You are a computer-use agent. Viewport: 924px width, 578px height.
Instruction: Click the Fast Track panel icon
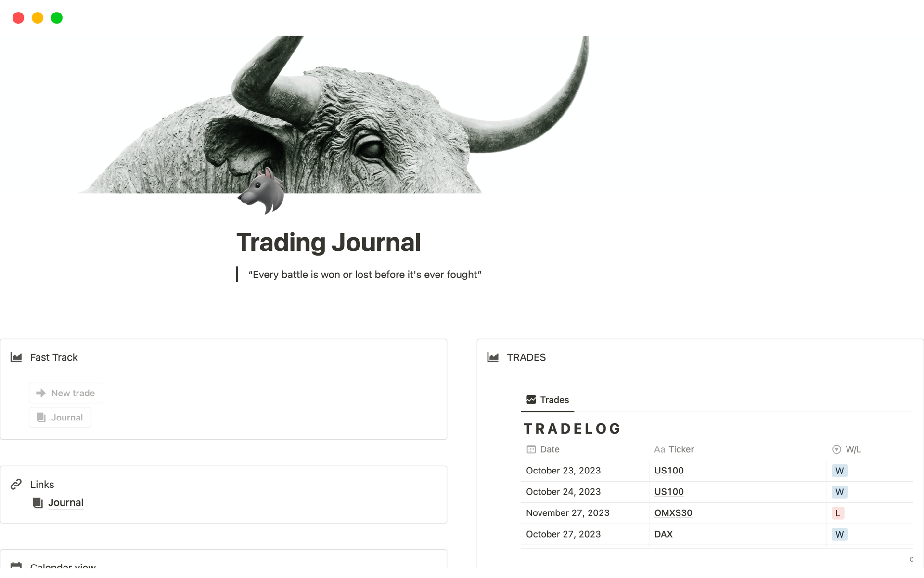17,356
